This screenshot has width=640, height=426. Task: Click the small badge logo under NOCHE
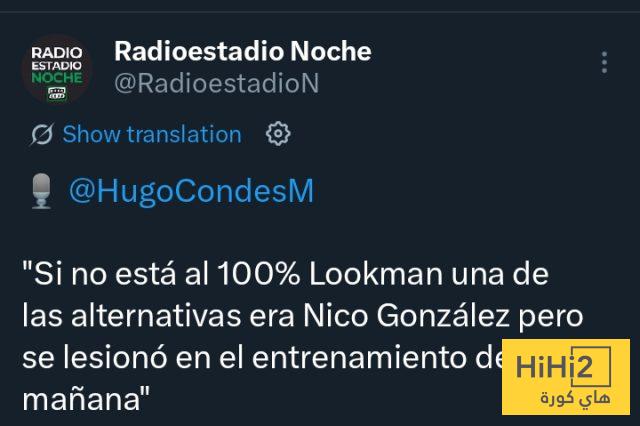[57, 93]
